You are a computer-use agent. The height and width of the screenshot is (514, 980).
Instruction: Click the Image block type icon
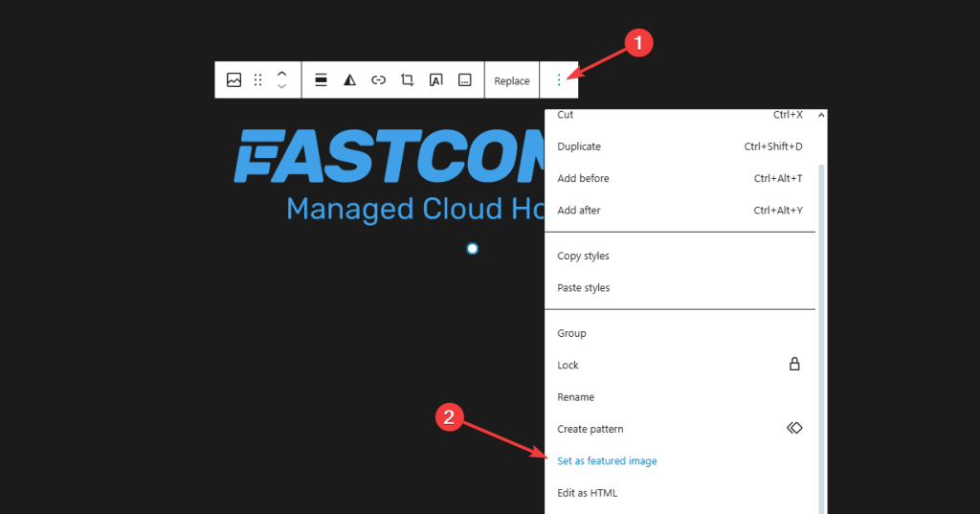[234, 80]
